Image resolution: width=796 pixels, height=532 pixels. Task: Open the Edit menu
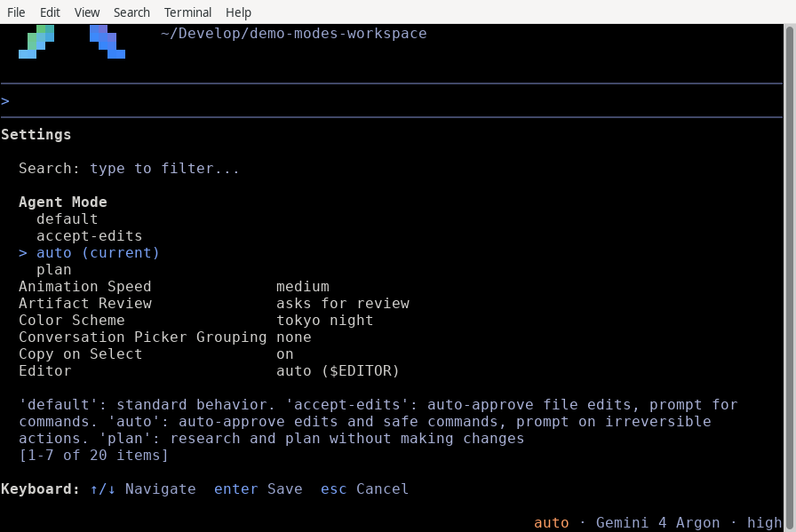click(50, 12)
